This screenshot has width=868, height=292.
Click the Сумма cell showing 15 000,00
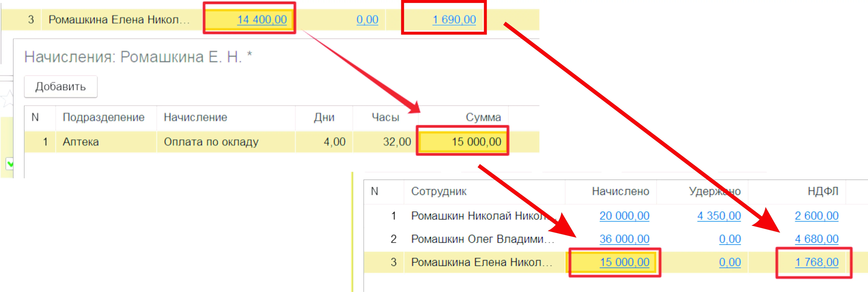[x=476, y=142]
